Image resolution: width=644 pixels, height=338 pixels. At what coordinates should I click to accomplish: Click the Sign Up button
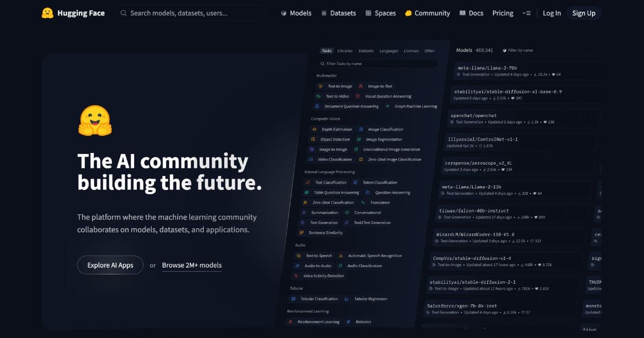[583, 12]
